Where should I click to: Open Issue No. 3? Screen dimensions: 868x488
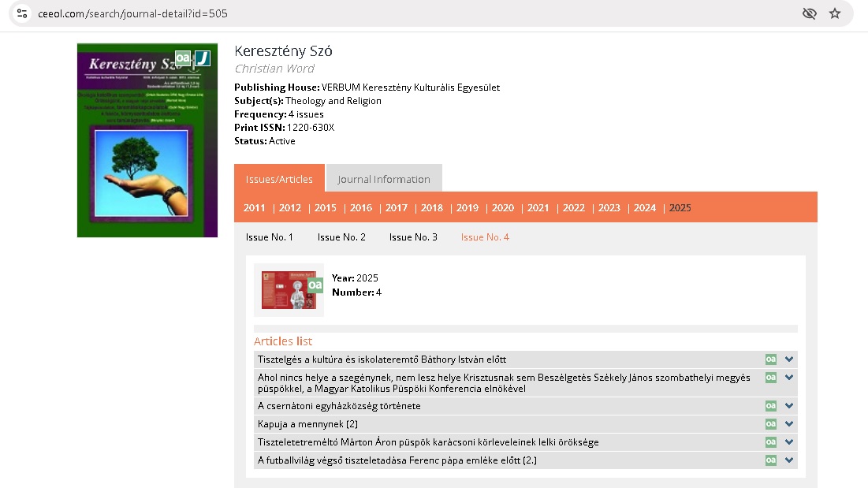pos(413,237)
